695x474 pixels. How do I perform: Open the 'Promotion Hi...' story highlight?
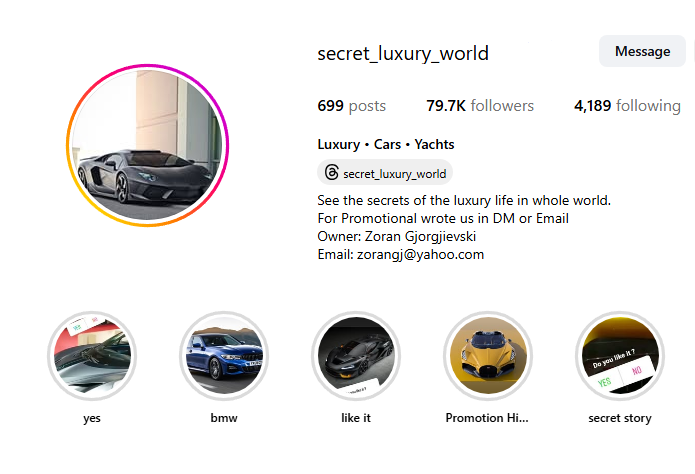pyautogui.click(x=488, y=356)
